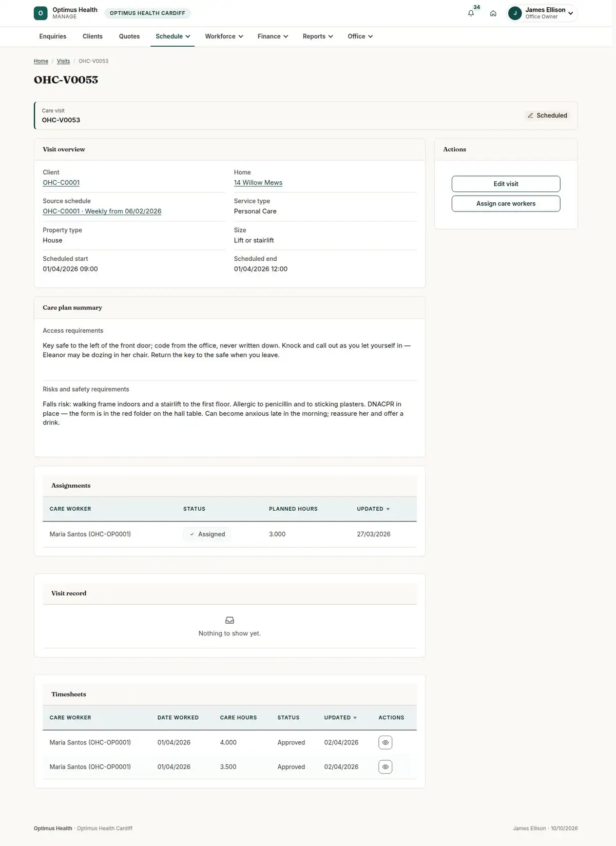View the timesheet with 3.500 care hours
This screenshot has width=616, height=846.
tap(385, 767)
